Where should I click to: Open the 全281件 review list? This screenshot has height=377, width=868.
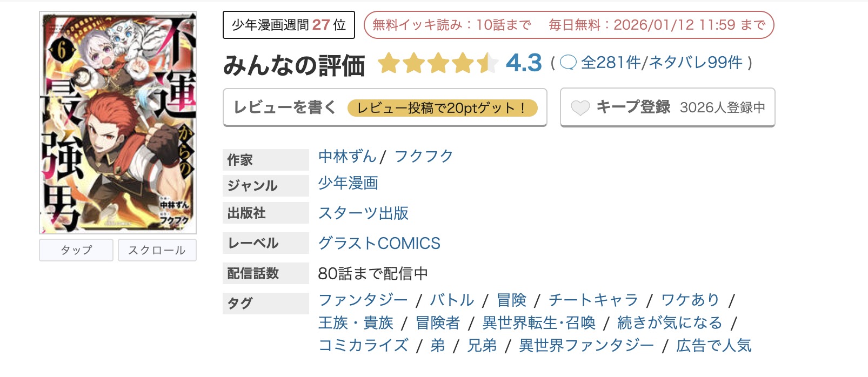click(610, 64)
